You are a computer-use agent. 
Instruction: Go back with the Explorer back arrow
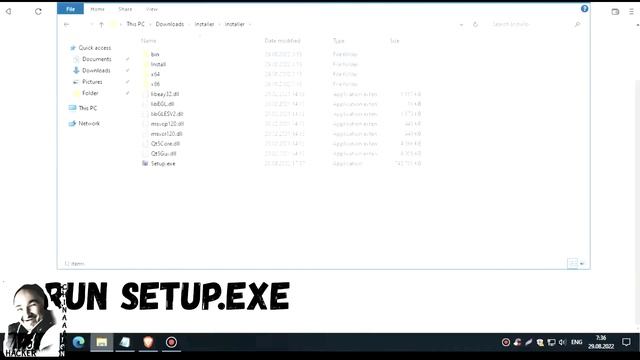(67, 24)
